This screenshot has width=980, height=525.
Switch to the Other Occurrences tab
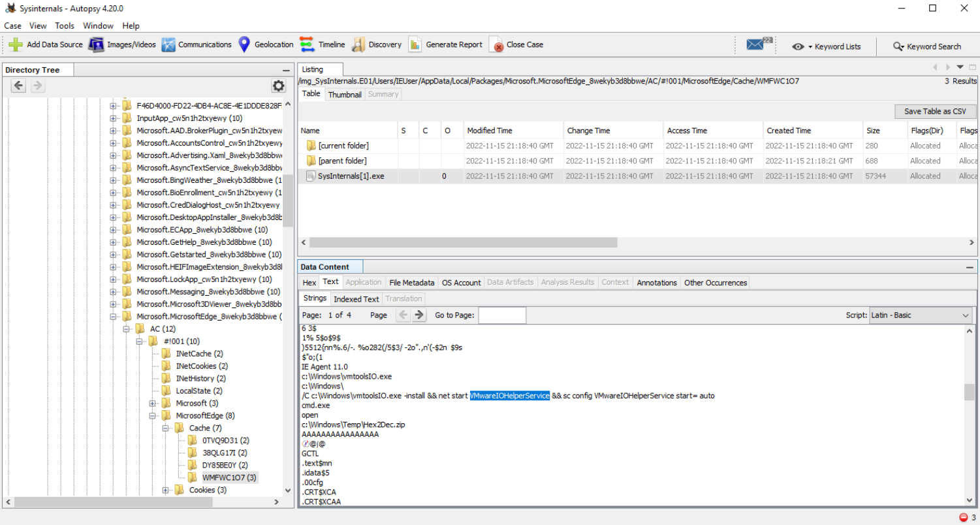[x=716, y=282]
